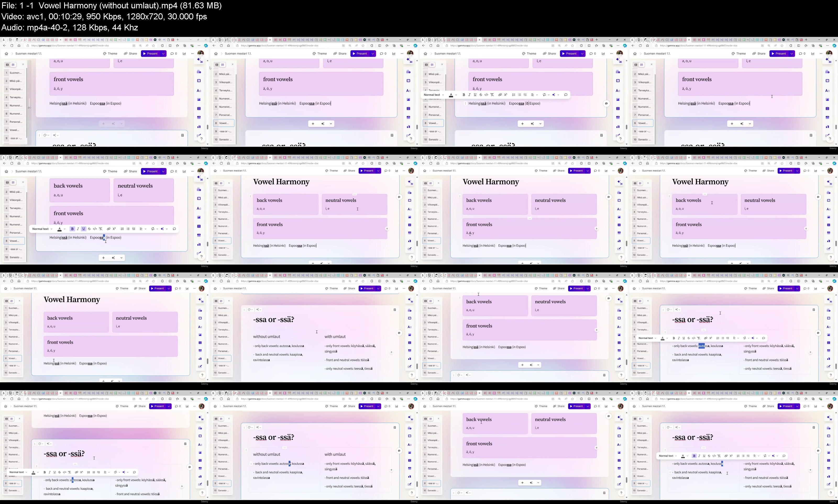The height and width of the screenshot is (504, 838).
Task: Select sidebar item '9 -ssa or -...' in the 00:02:33 frame
Action: (x=14, y=249)
